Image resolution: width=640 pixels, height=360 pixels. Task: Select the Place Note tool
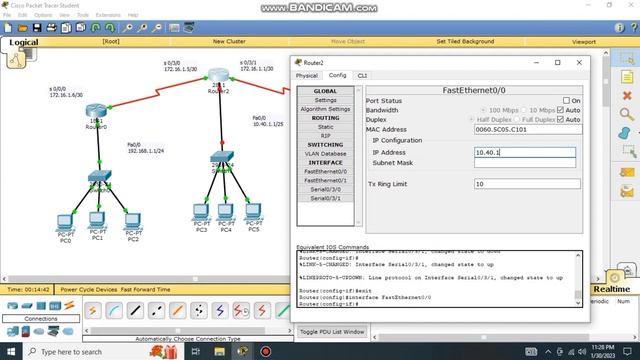pos(627,77)
